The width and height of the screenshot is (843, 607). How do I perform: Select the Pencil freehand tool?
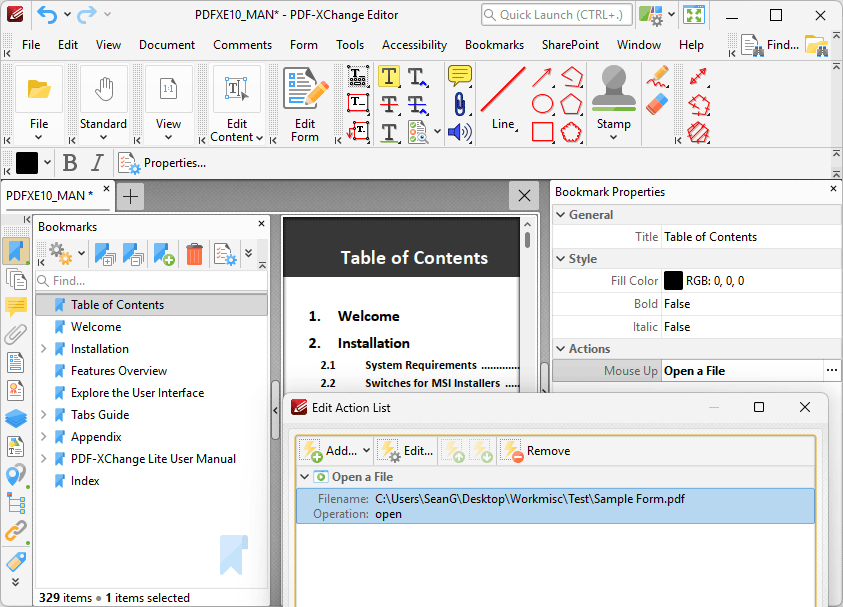tap(657, 76)
